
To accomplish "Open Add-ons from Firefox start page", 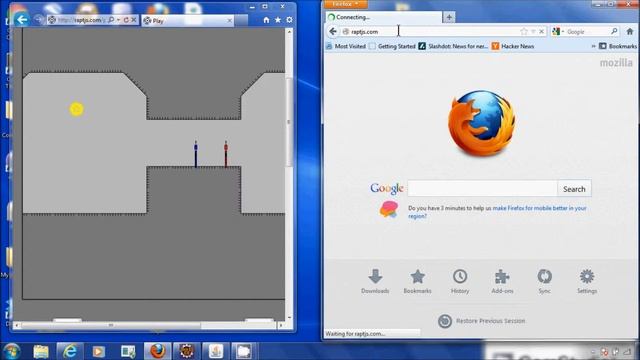I will pyautogui.click(x=502, y=282).
